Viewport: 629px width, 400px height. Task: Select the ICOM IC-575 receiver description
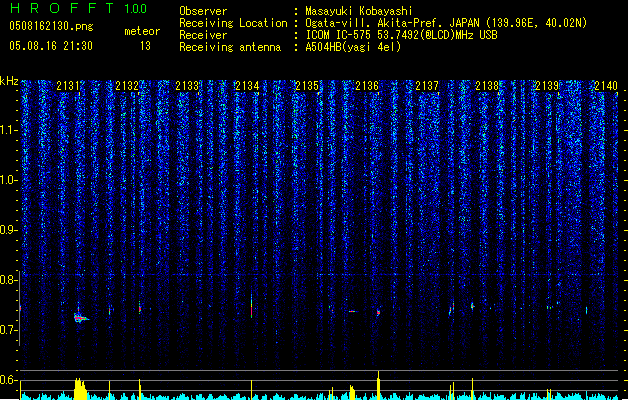click(x=401, y=35)
